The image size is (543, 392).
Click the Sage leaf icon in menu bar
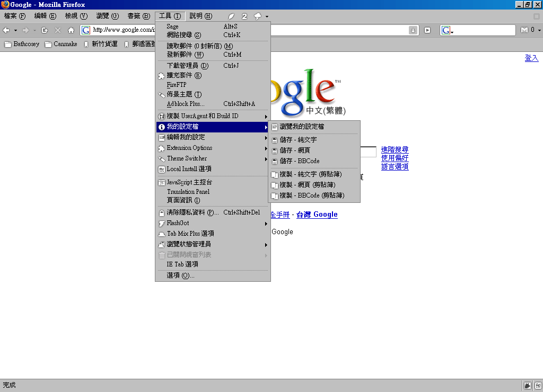click(231, 16)
